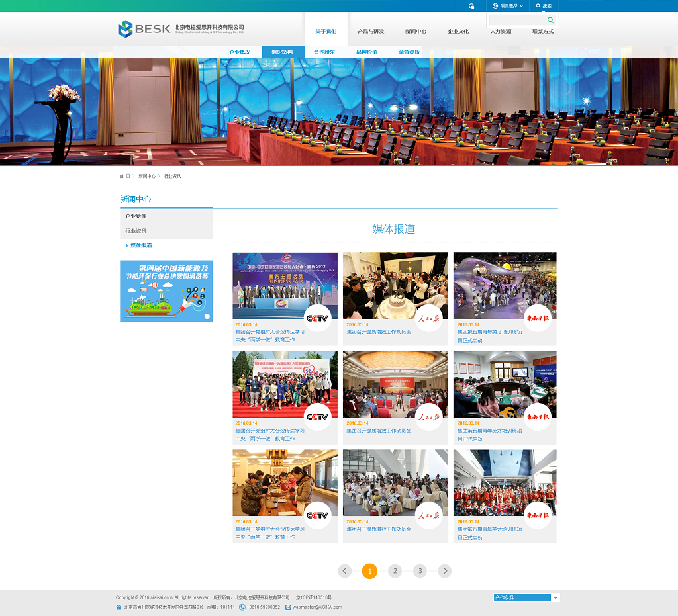Click the green magnifier search icon
The height and width of the screenshot is (616, 678).
coord(550,21)
